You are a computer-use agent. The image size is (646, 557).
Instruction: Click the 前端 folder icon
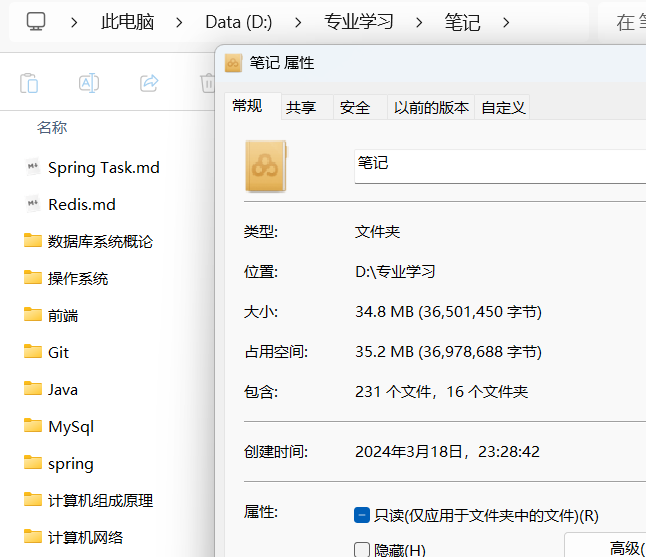[x=33, y=315]
